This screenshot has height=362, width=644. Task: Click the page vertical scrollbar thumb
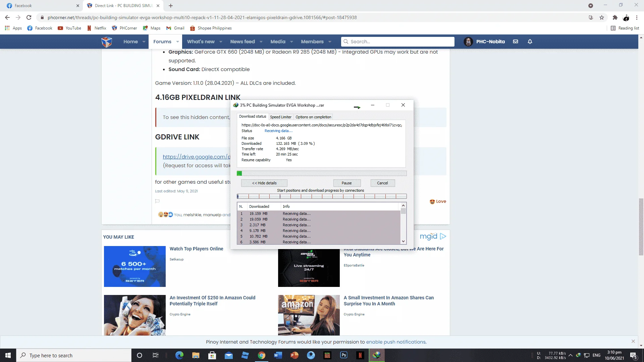pyautogui.click(x=641, y=227)
